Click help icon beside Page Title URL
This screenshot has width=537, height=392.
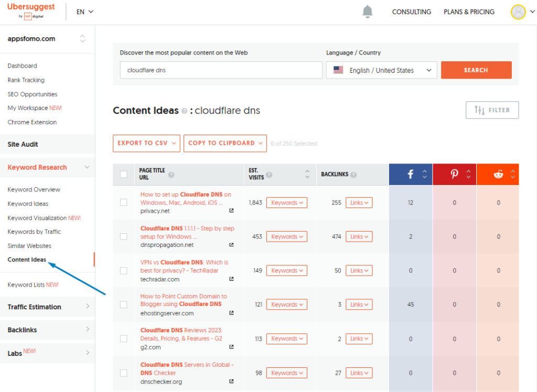171,175
